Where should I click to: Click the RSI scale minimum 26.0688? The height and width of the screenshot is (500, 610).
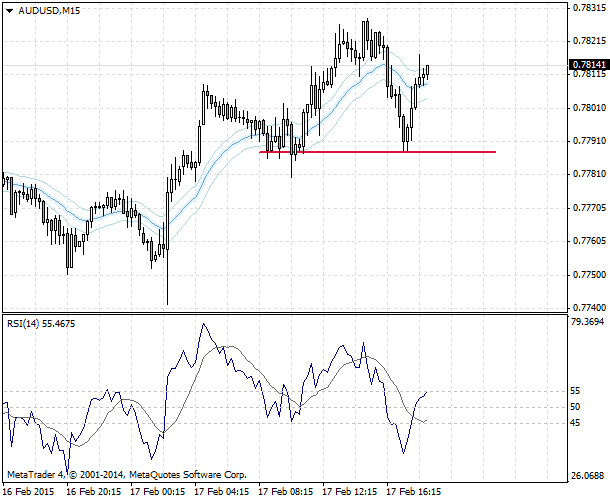click(587, 475)
